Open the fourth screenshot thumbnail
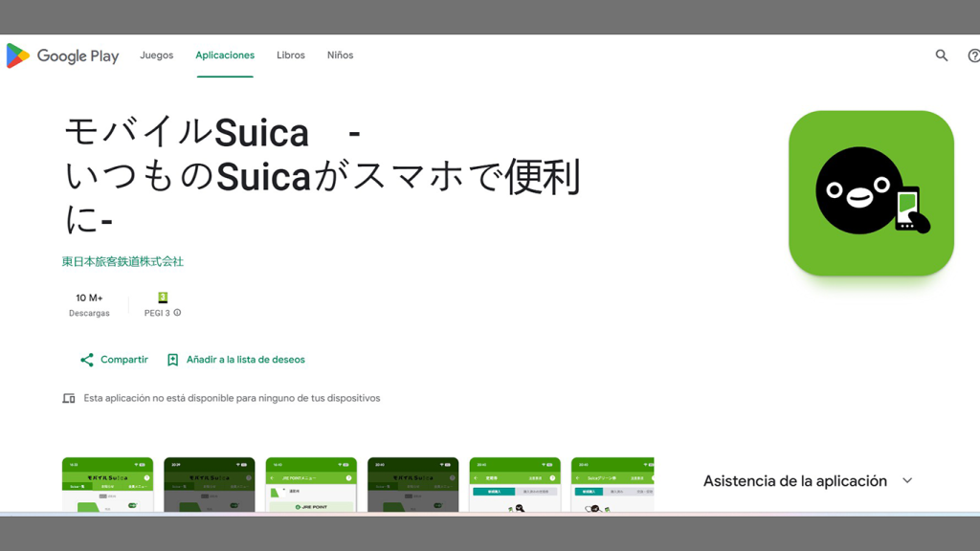980x551 pixels. 413,485
